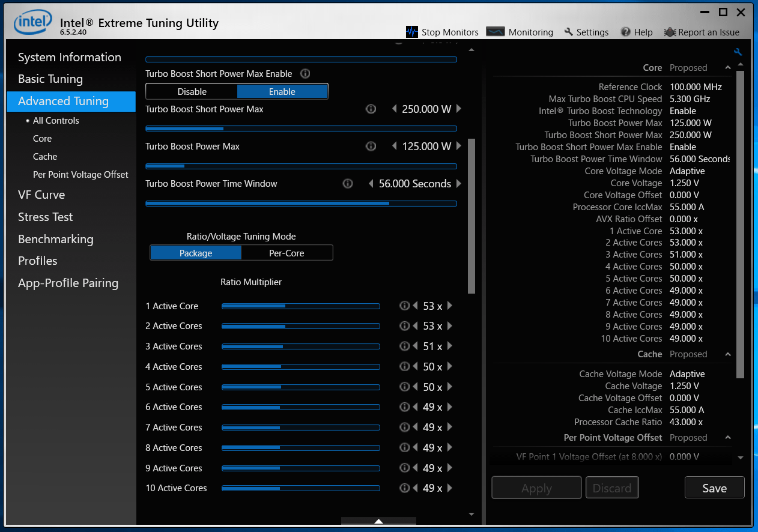758x532 pixels.
Task: Show info for Turbo Boost Power Time Window
Action: [348, 184]
